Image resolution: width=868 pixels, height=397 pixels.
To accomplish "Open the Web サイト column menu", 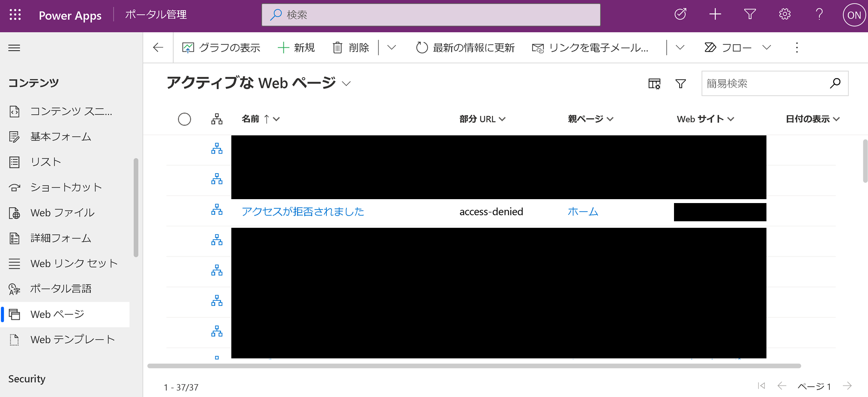I will tap(705, 119).
